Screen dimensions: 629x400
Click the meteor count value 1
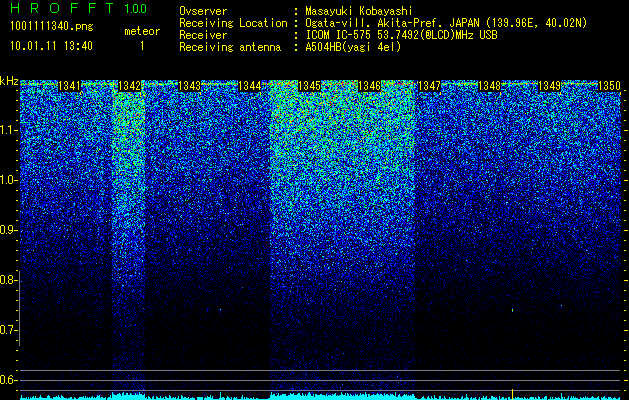[x=142, y=46]
